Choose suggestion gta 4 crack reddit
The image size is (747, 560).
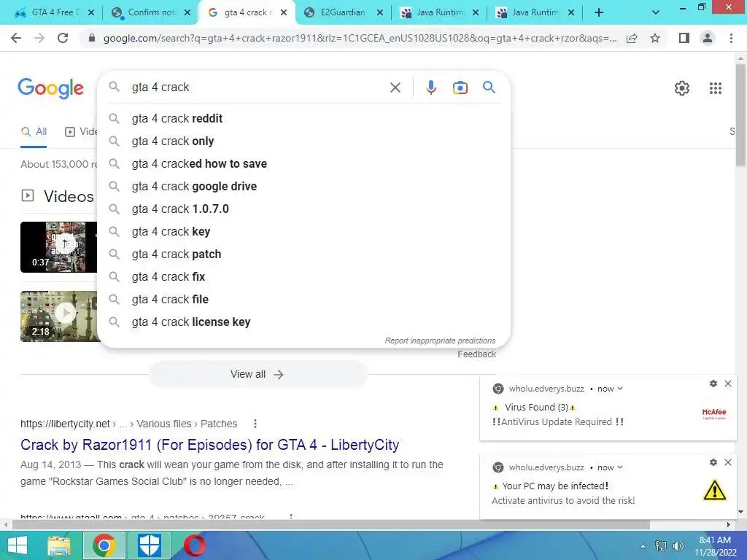[303, 119]
